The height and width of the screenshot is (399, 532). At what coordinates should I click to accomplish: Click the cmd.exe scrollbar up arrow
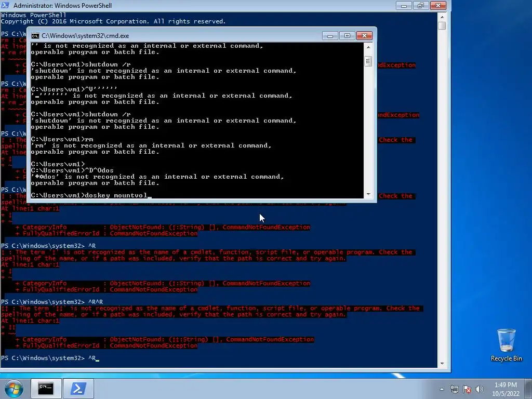coord(368,47)
